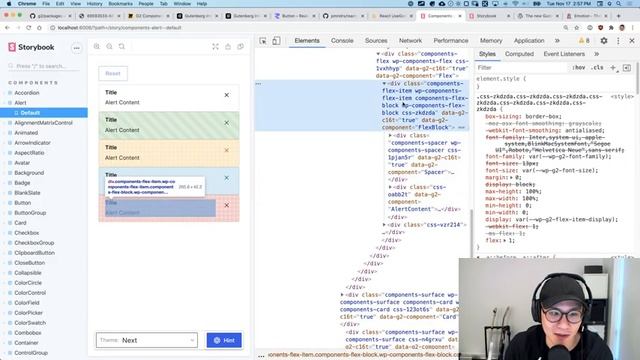Open Chrome History menu
This screenshot has width=640, height=360.
(94, 4)
